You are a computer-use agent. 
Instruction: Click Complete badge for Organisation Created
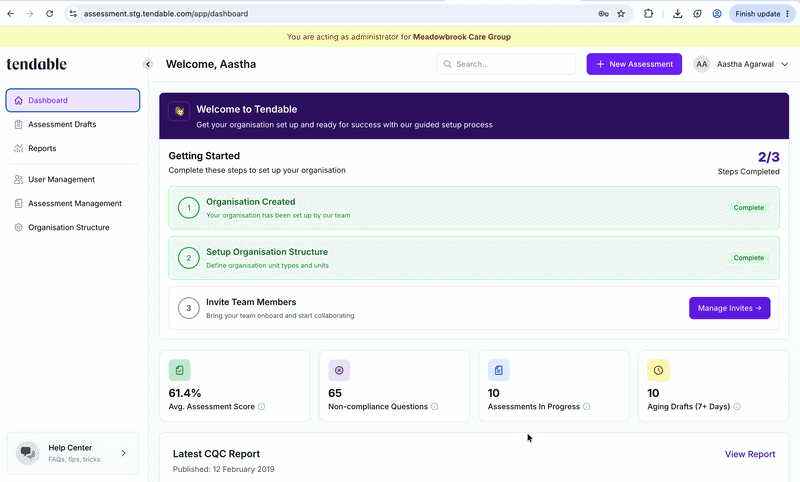point(748,208)
